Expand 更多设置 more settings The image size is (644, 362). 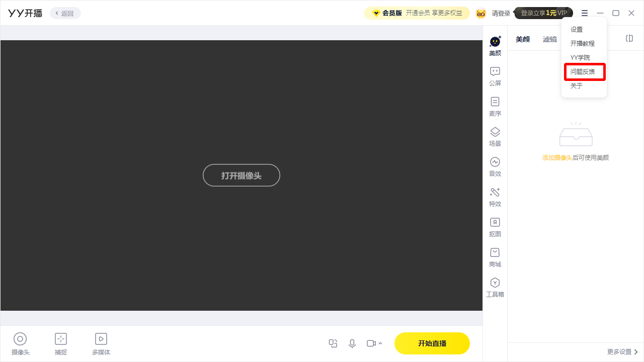click(x=622, y=352)
